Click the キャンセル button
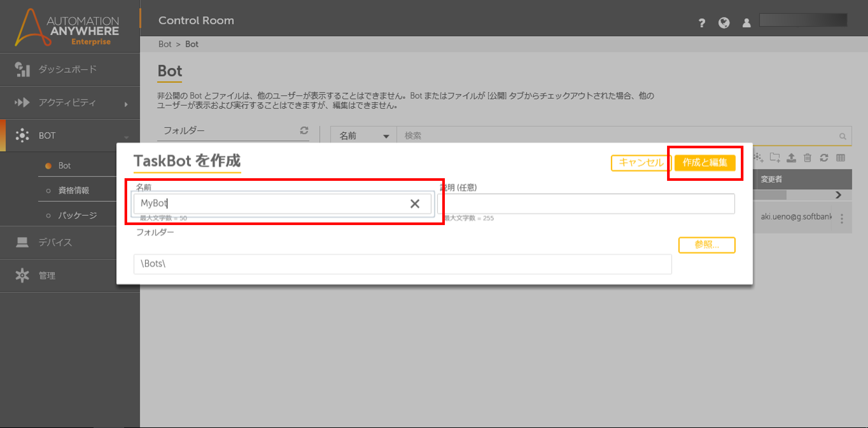 pos(641,163)
